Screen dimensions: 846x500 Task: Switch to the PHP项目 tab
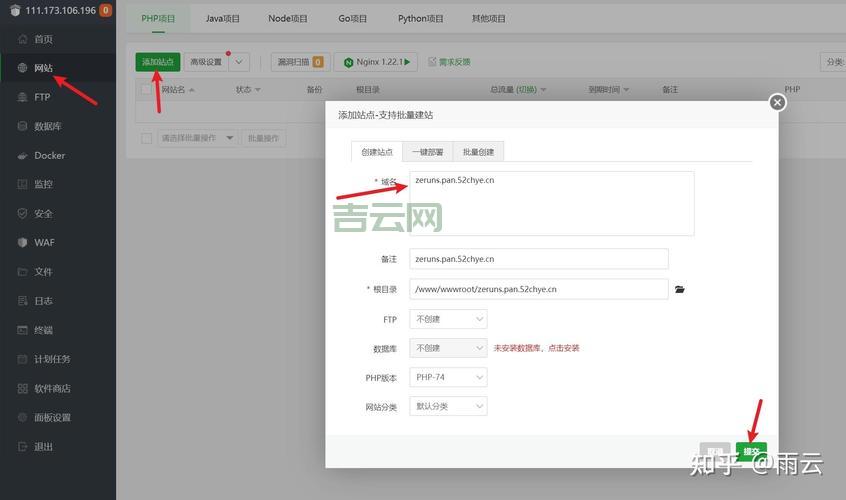[158, 19]
